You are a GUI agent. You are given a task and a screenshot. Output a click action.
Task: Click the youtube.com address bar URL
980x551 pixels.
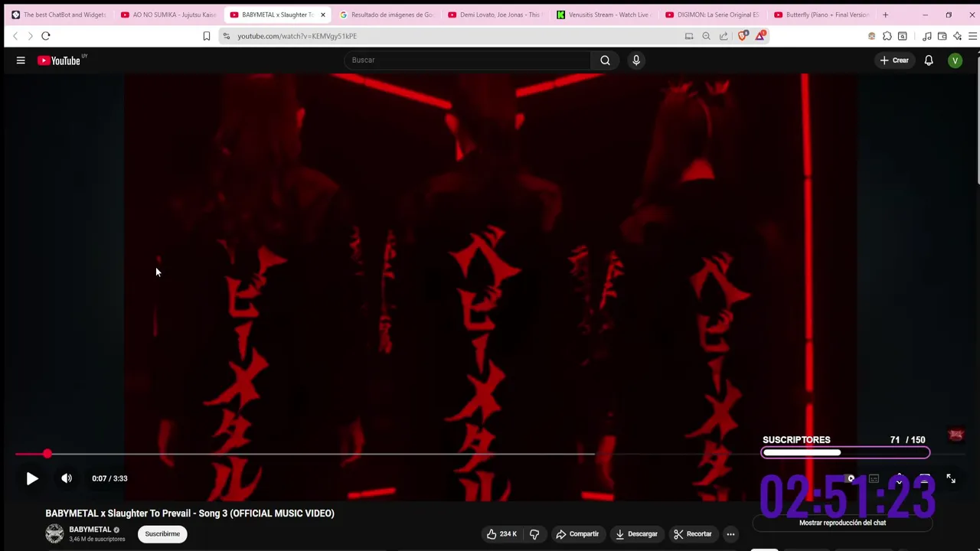[x=297, y=36]
